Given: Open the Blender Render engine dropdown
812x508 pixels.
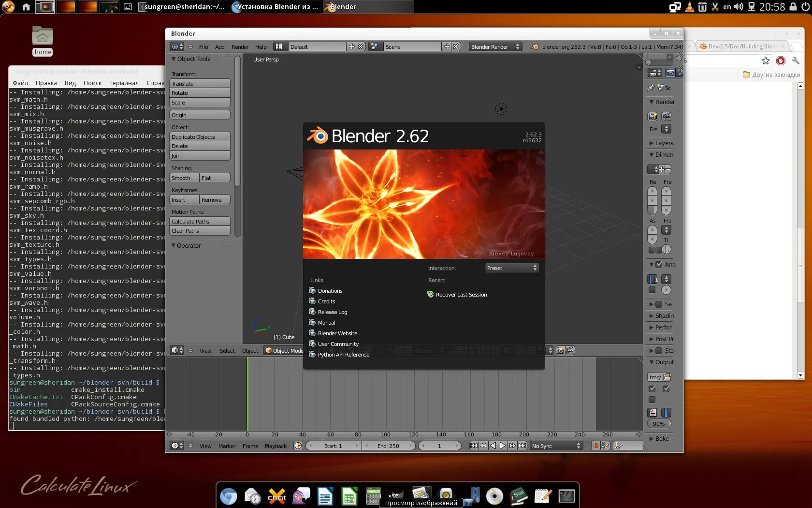Looking at the screenshot, I should (494, 46).
